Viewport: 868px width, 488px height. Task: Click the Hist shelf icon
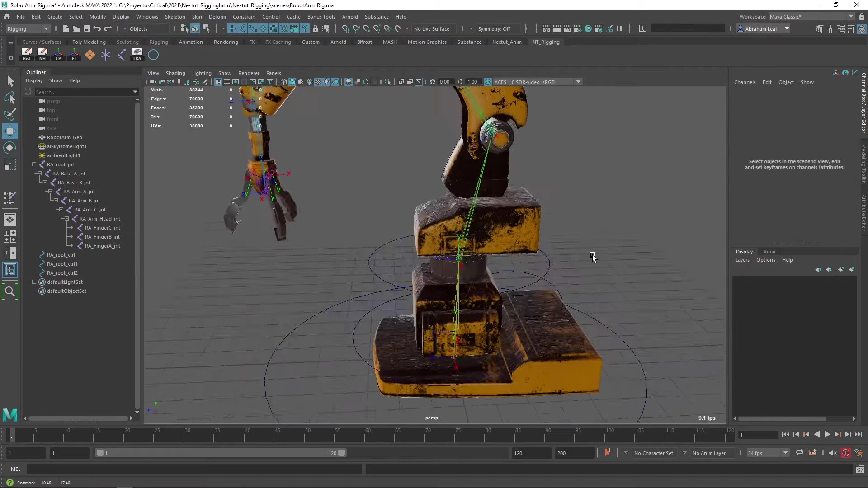(27, 55)
